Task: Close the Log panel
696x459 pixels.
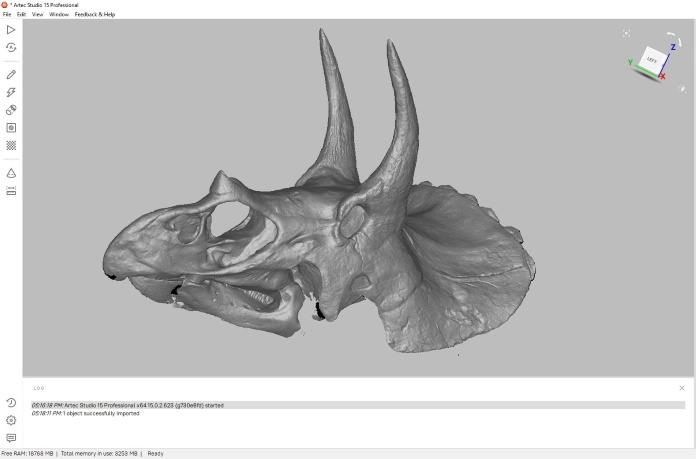Action: click(x=682, y=388)
